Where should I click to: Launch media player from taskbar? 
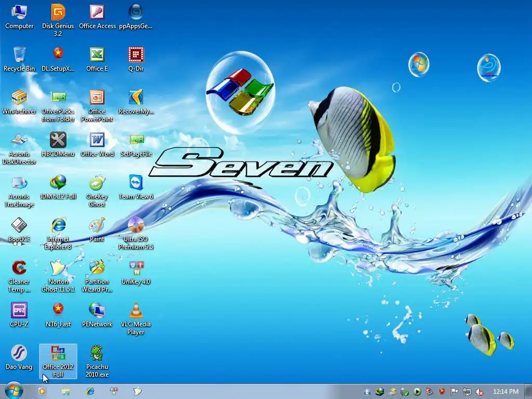(x=42, y=391)
